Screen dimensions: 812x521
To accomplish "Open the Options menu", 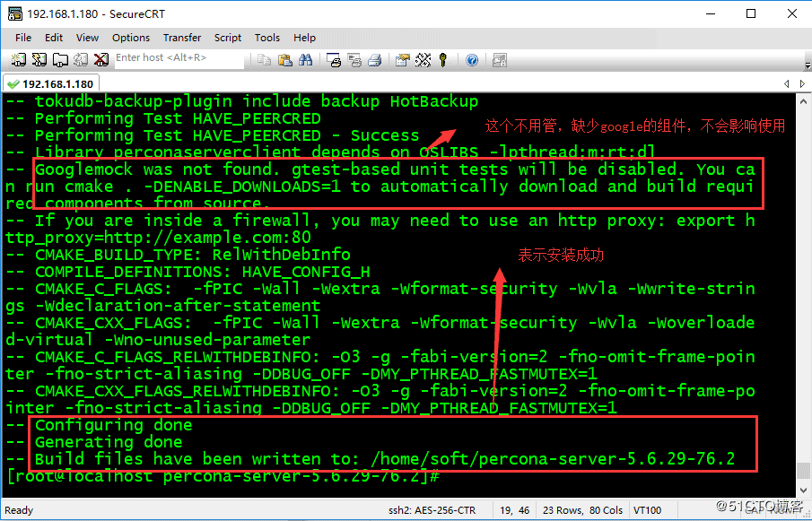I will [131, 38].
